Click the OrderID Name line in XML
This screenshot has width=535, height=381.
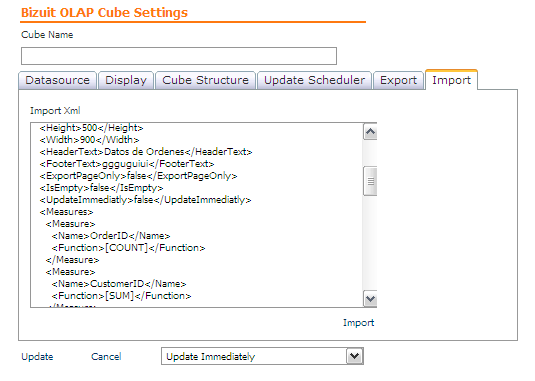click(111, 236)
